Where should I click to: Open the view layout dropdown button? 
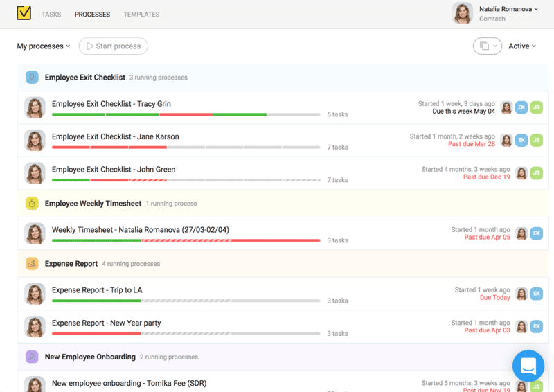click(487, 46)
